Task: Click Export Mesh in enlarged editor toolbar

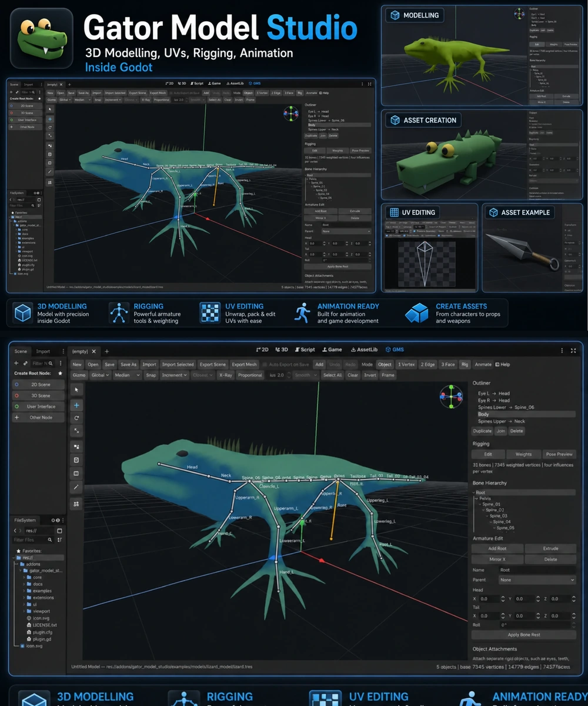Action: point(244,364)
